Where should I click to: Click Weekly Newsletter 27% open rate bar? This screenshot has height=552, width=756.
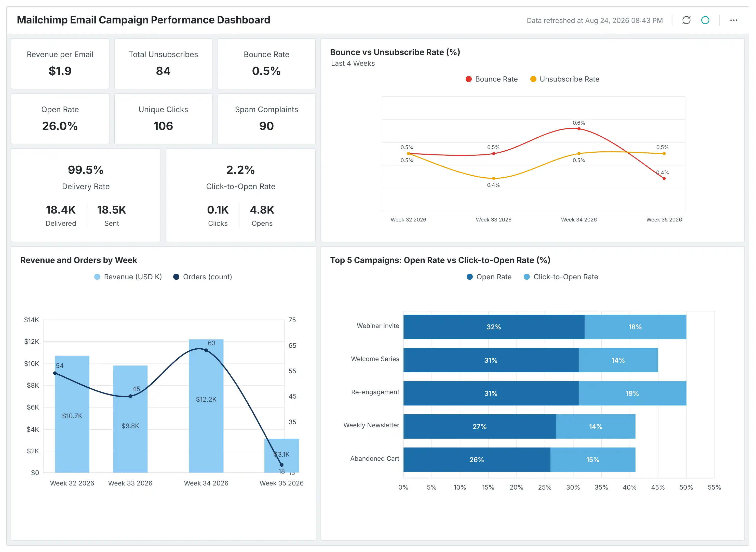480,427
